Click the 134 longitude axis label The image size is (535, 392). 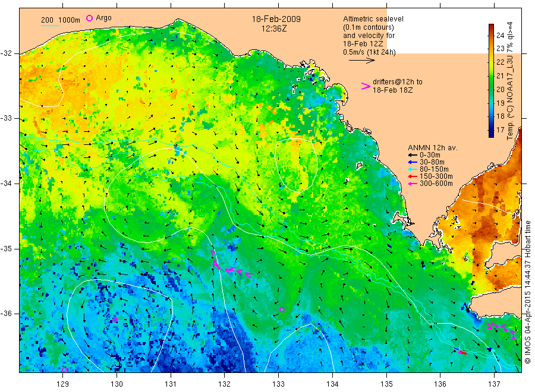tap(332, 384)
